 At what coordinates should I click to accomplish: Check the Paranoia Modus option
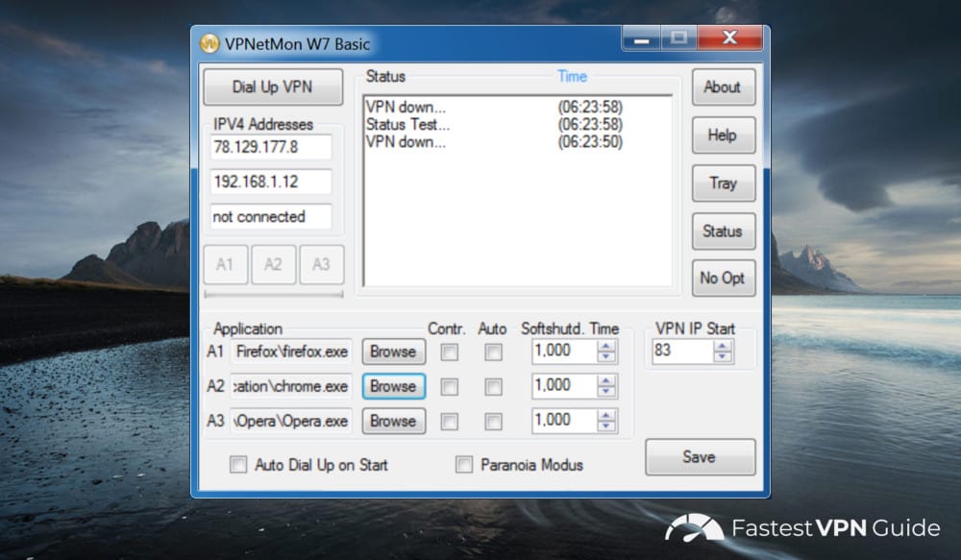pyautogui.click(x=464, y=464)
